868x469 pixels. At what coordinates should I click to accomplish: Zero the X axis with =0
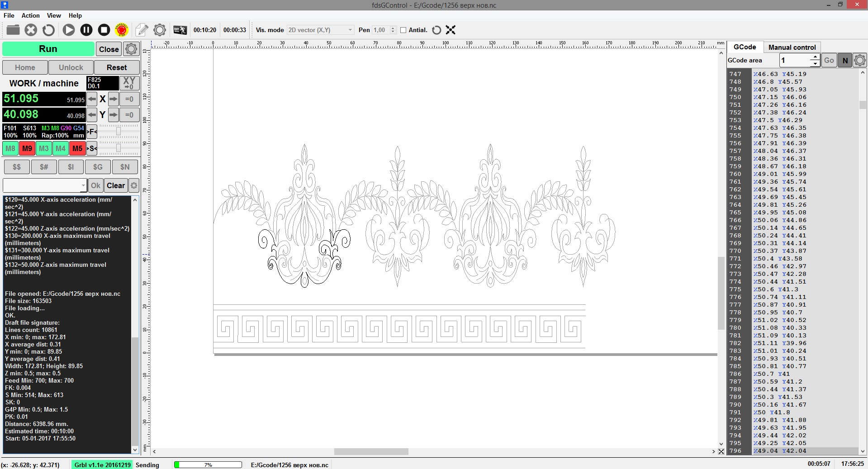[x=129, y=99]
